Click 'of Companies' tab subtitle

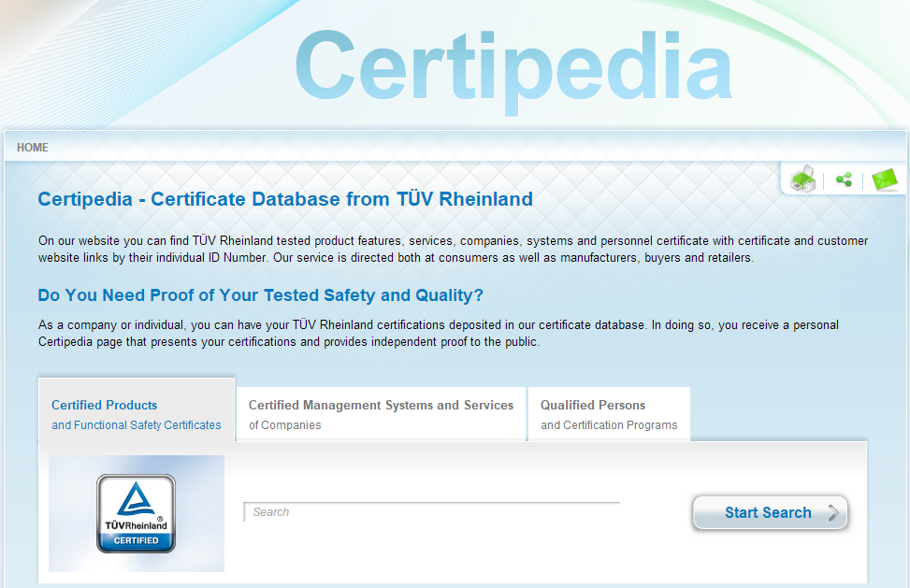click(285, 425)
